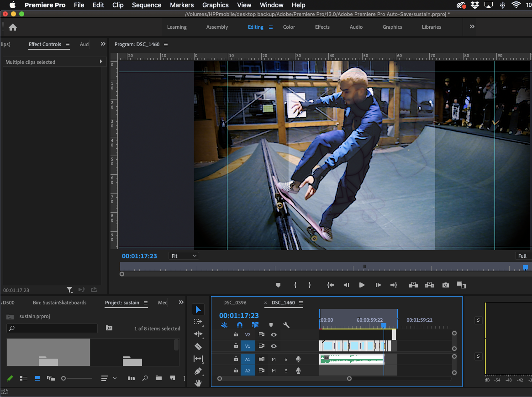Select the Pen tool
This screenshot has height=397, width=532.
coord(198,371)
